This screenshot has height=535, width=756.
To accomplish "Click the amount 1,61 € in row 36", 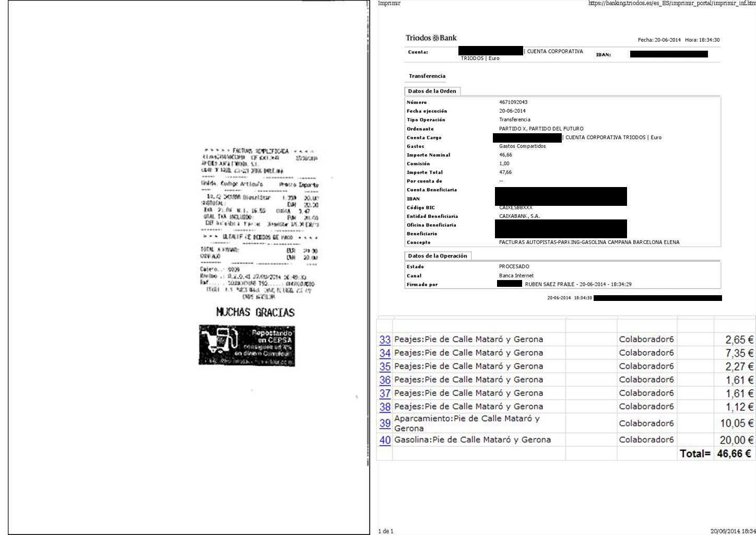I will point(739,380).
